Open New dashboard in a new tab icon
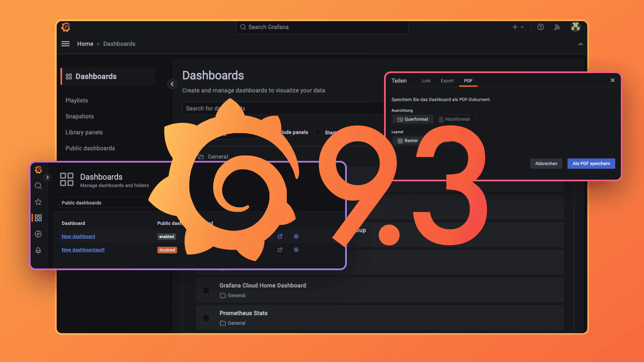This screenshot has height=362, width=644. 280,236
